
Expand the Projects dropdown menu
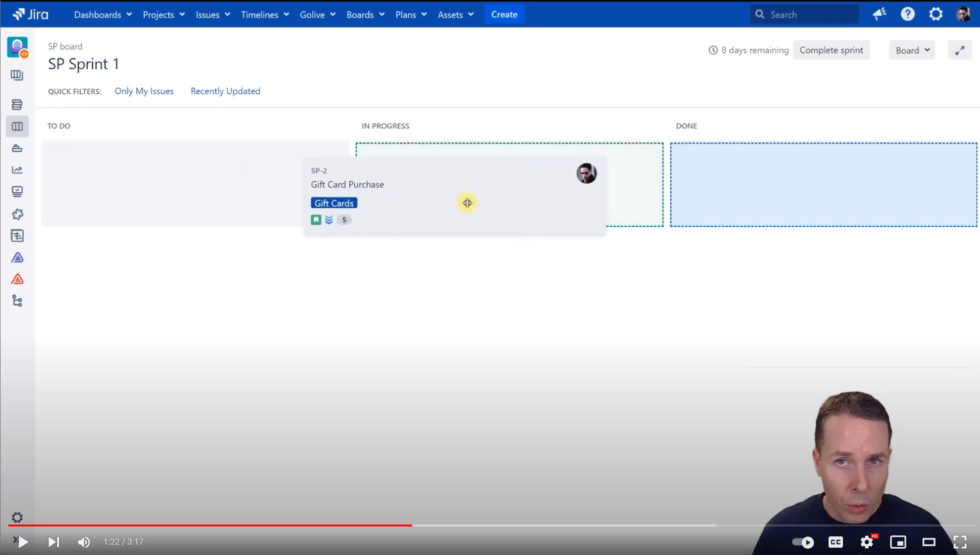[x=164, y=15]
